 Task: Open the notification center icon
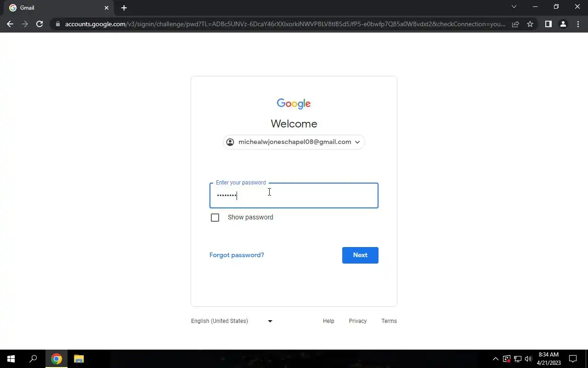573,359
